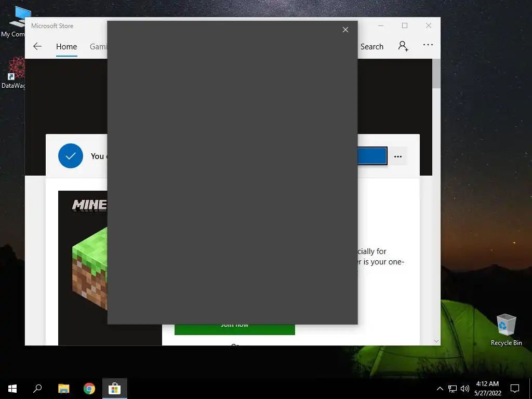Minimize the Microsoft Store window
Screen dimensions: 532x399
point(381,26)
